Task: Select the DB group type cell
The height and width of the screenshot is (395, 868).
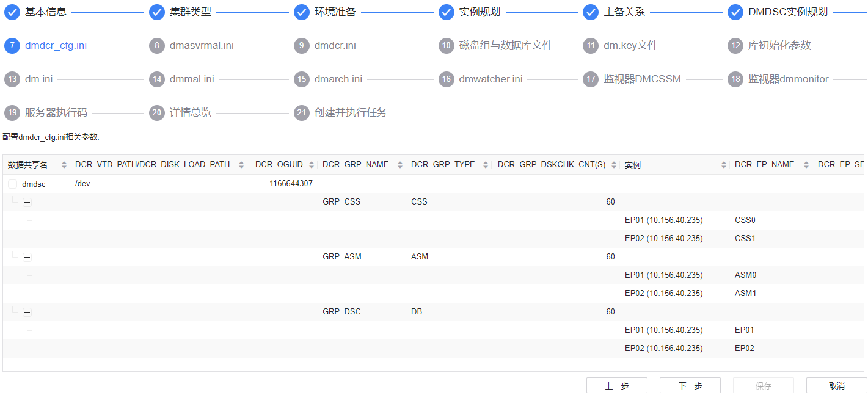Action: pyautogui.click(x=417, y=312)
